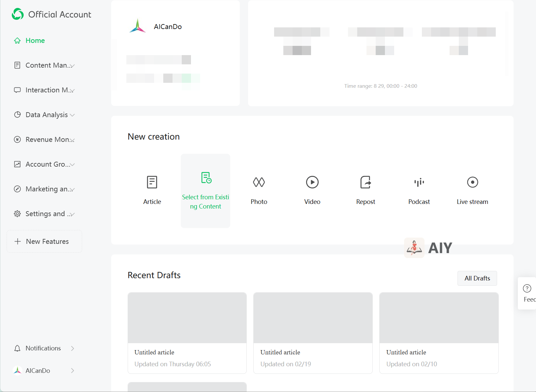Expand the Marketing menu chevron

point(72,189)
